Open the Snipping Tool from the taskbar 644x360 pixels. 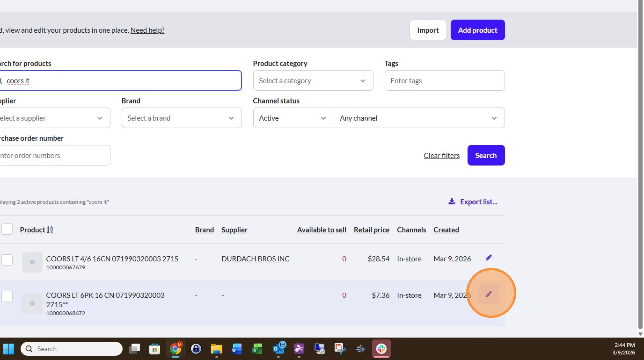[340, 349]
